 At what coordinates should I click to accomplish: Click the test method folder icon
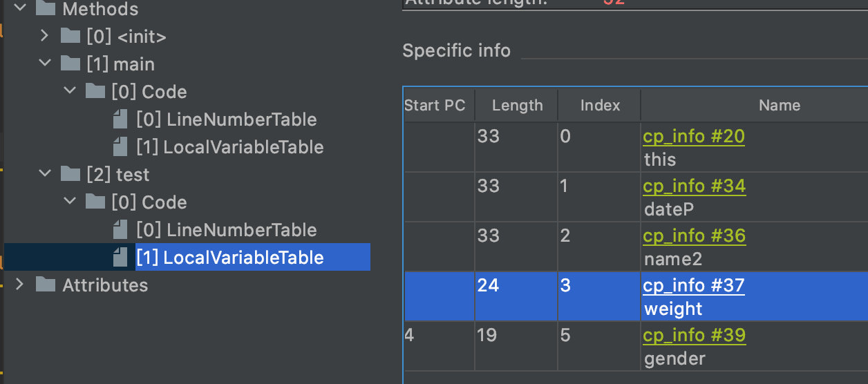click(70, 174)
